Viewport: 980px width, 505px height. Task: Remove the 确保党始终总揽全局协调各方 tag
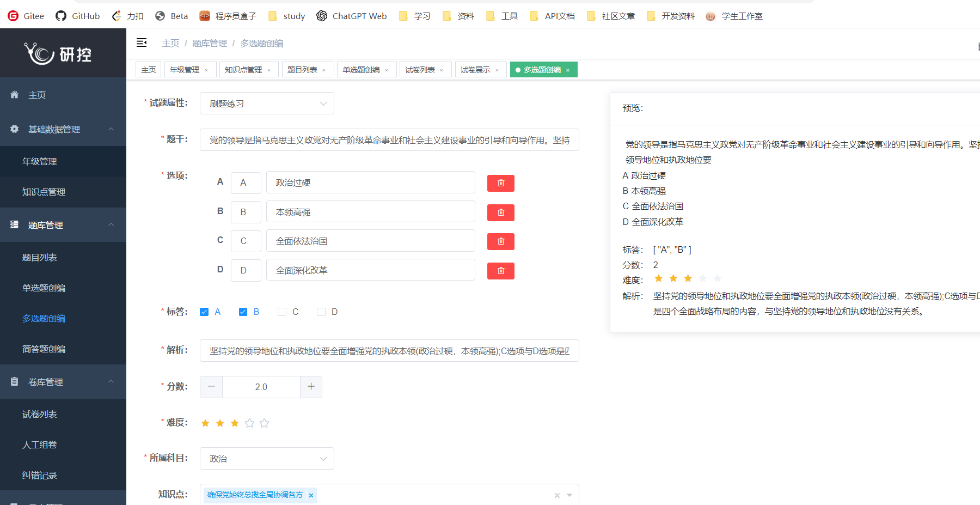(x=311, y=495)
